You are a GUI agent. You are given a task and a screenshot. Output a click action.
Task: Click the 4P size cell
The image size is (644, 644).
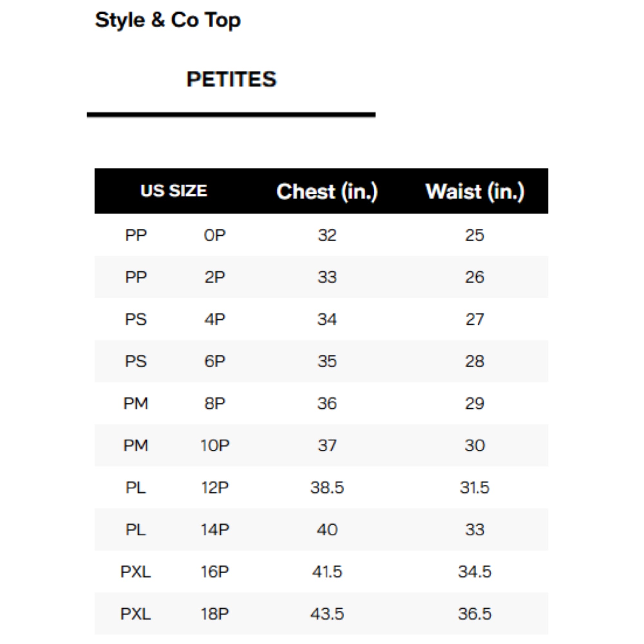coord(215,319)
